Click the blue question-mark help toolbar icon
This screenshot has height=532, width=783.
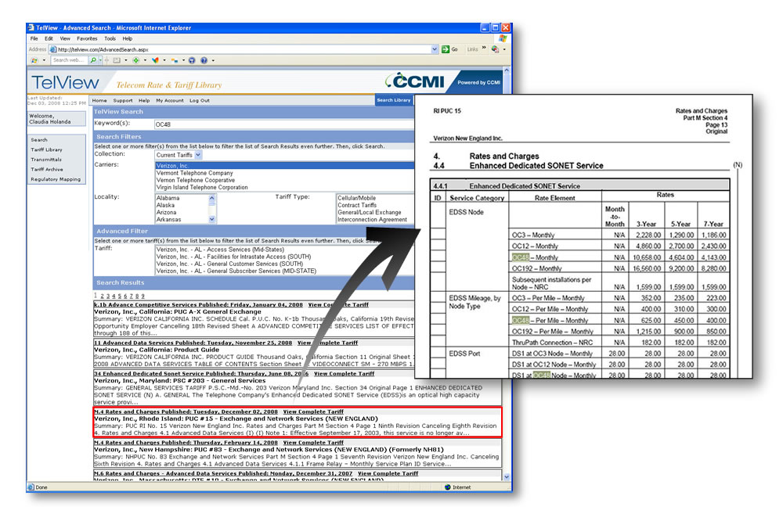204,60
